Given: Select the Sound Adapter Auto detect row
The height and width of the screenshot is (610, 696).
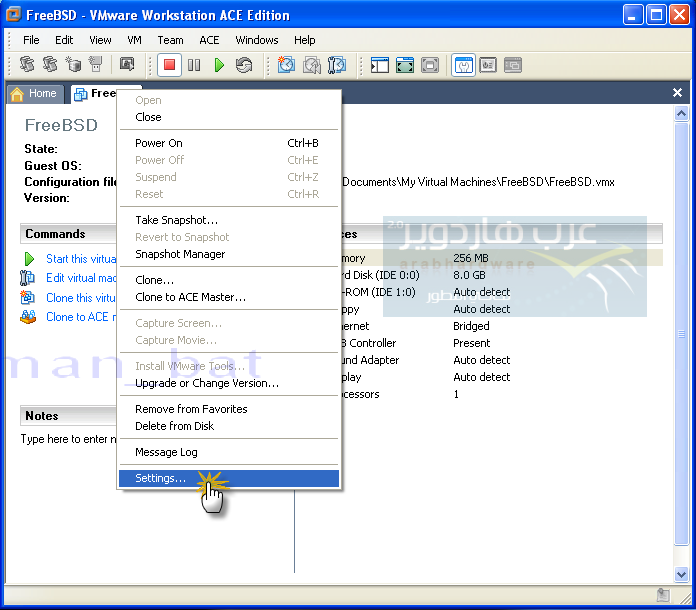Looking at the screenshot, I should pyautogui.click(x=502, y=360).
